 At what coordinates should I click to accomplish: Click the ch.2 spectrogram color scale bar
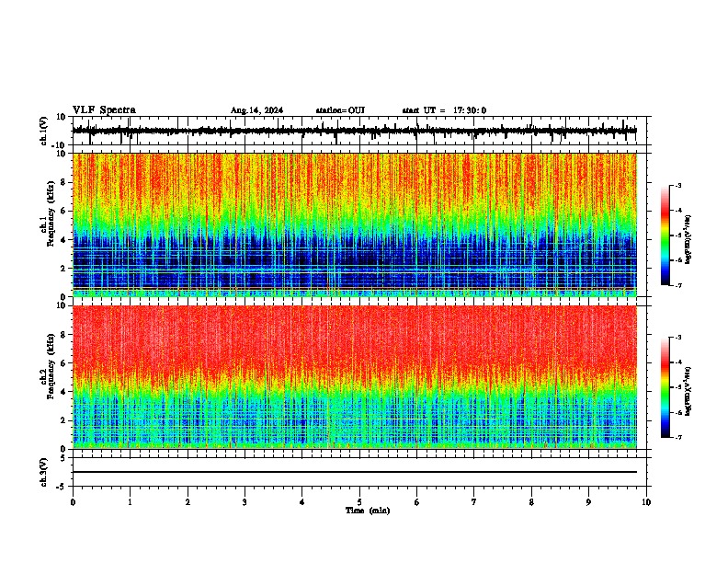[x=665, y=387]
